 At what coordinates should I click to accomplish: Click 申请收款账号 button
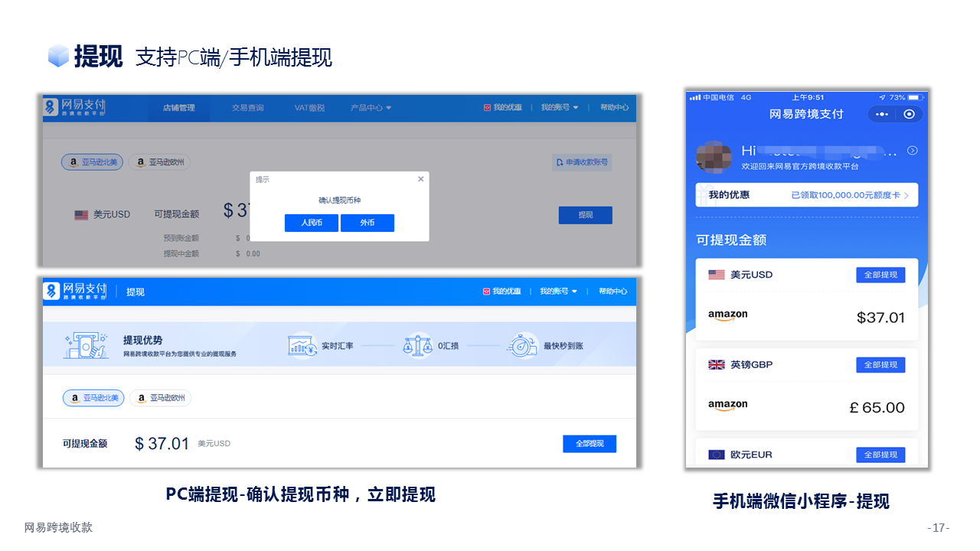click(582, 162)
